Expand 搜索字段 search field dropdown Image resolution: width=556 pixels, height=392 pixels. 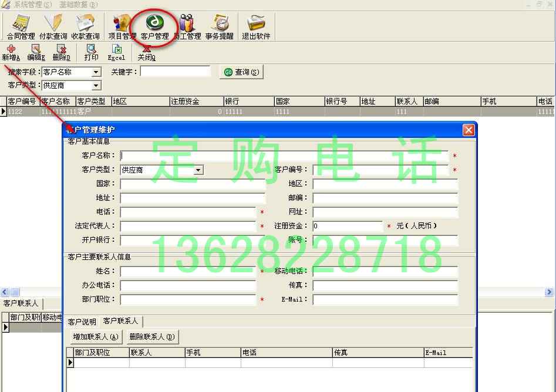pos(96,72)
